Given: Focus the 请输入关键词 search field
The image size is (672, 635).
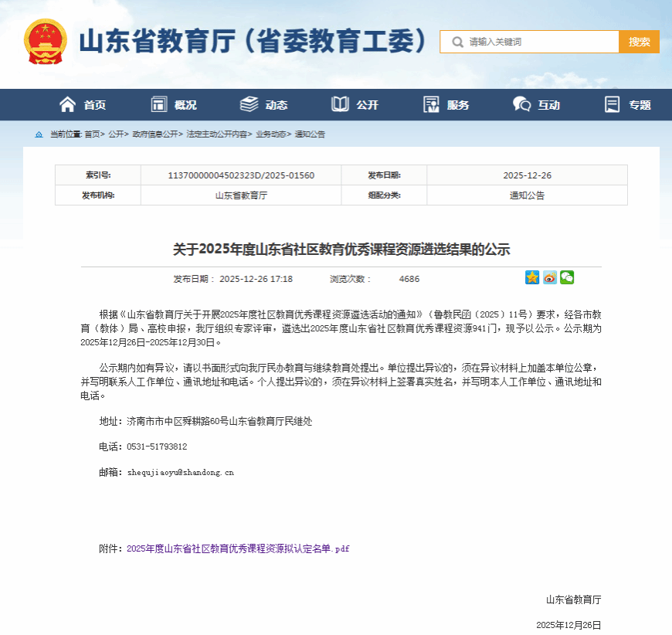Looking at the screenshot, I should pos(541,42).
